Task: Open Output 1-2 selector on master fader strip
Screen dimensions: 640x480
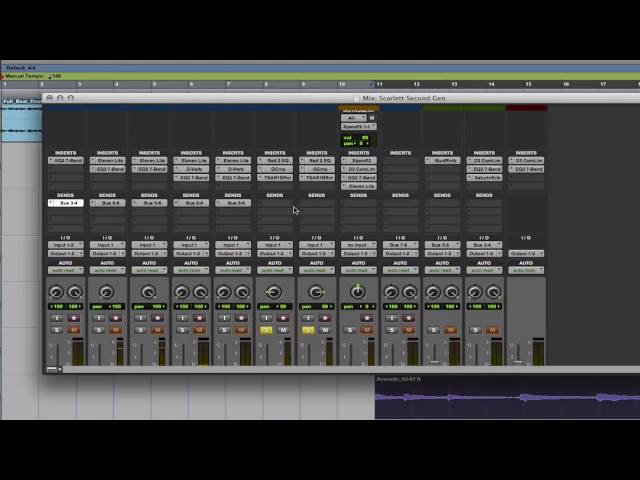Action: 526,253
